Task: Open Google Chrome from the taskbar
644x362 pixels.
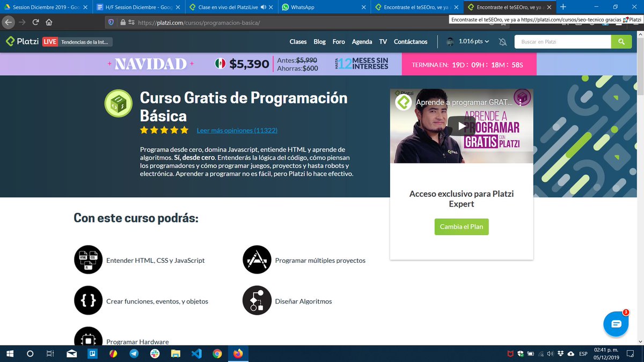Action: click(x=217, y=353)
